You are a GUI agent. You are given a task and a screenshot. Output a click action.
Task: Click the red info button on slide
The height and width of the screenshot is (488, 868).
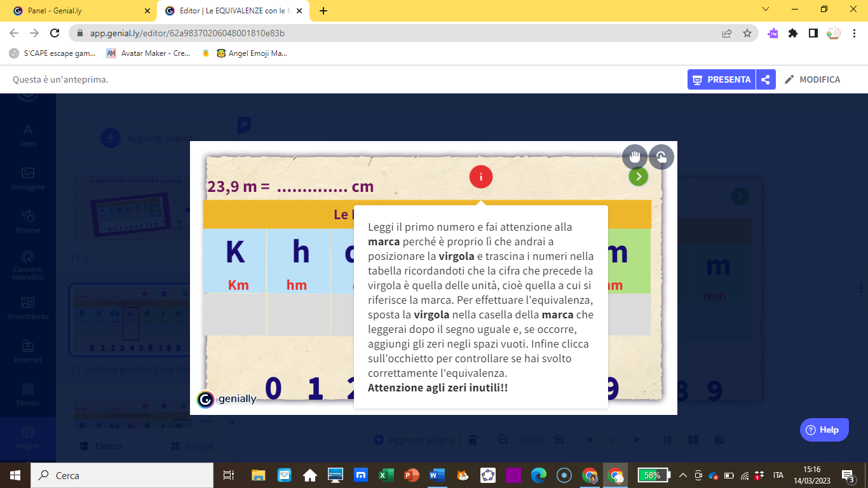tap(481, 177)
